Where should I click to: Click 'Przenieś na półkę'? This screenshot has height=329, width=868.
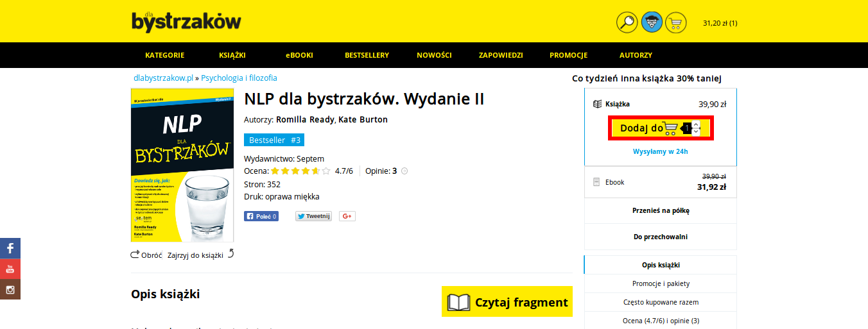pos(661,210)
